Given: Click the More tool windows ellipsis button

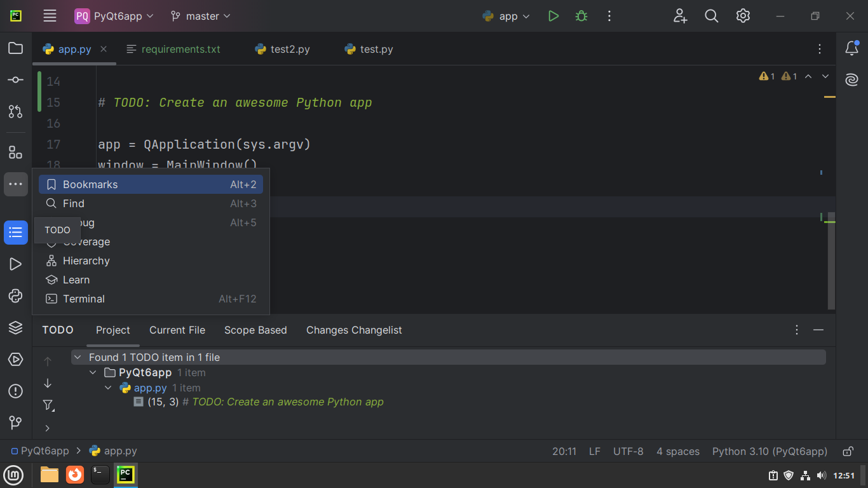Looking at the screenshot, I should pos(15,184).
